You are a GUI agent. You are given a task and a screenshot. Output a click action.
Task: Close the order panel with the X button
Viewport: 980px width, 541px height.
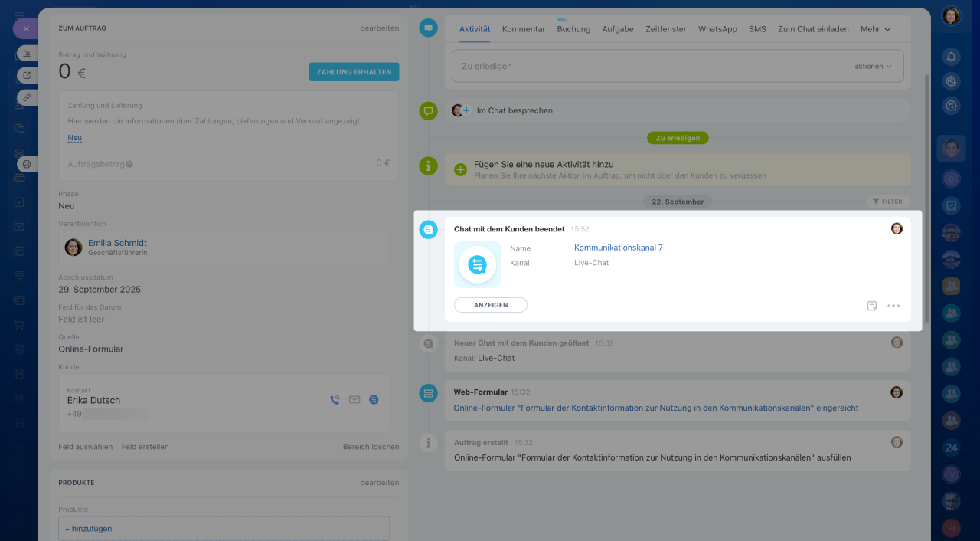click(25, 28)
